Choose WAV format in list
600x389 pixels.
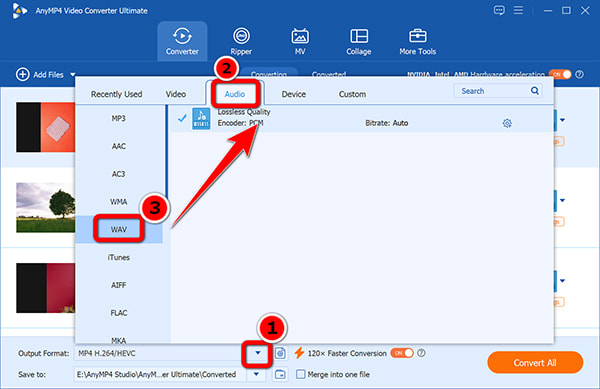coord(119,229)
